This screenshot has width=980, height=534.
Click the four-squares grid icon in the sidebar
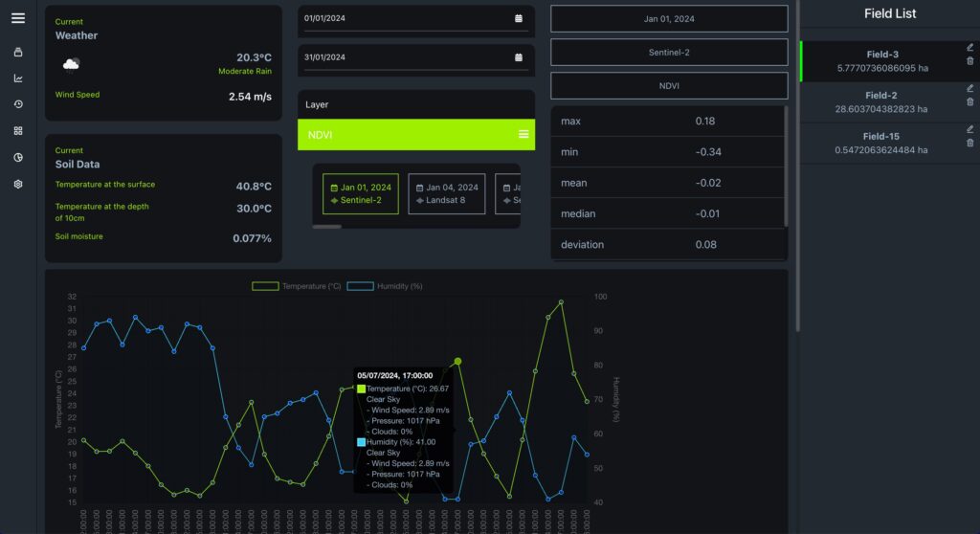(17, 131)
